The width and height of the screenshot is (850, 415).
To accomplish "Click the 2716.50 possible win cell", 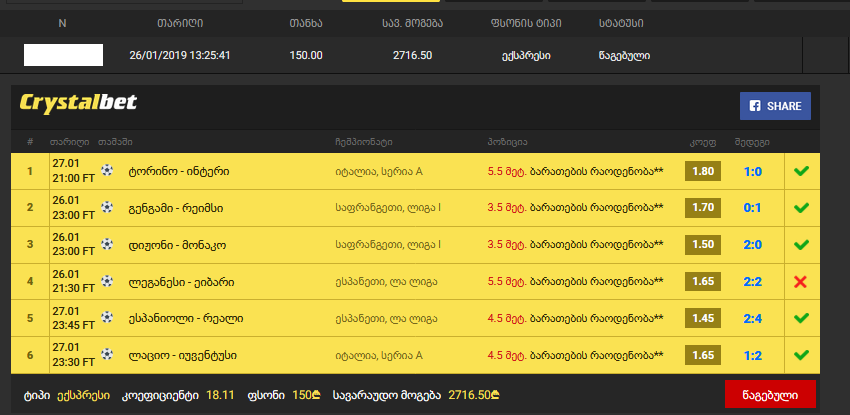I will [x=413, y=55].
